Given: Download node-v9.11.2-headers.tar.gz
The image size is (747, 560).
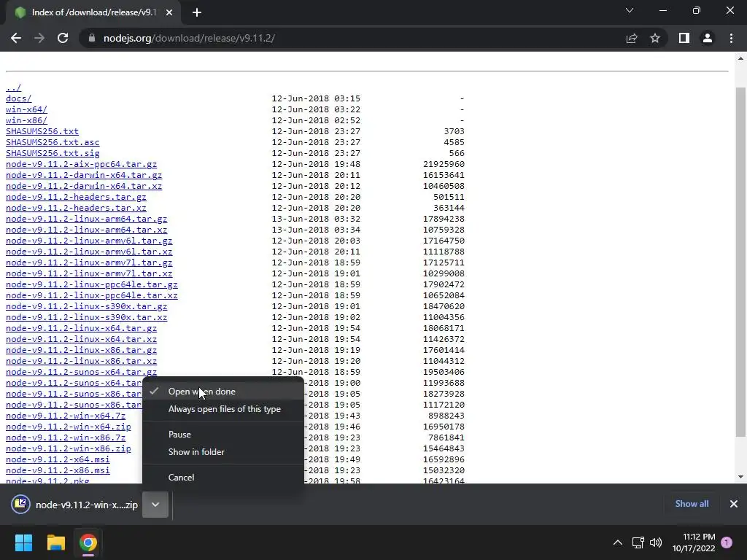Looking at the screenshot, I should (76, 197).
